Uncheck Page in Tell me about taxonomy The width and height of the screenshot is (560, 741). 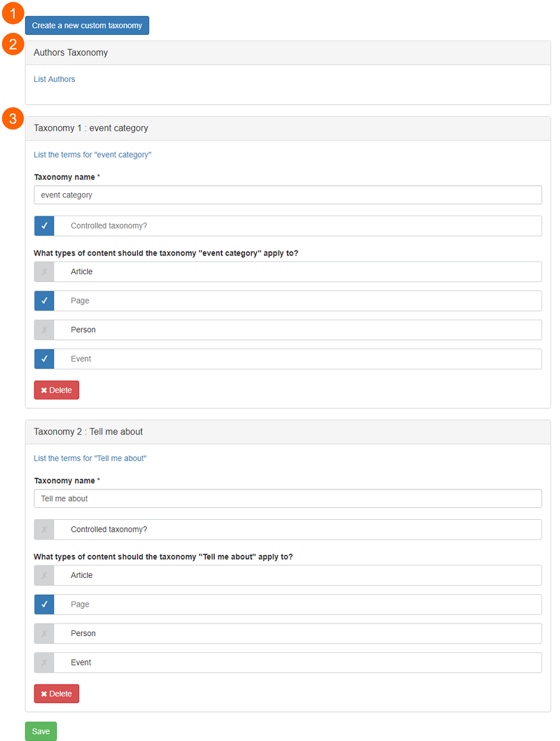click(x=44, y=605)
